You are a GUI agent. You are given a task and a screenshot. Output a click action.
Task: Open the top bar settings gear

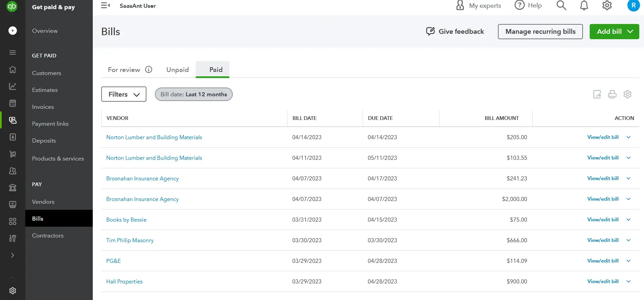[607, 5]
